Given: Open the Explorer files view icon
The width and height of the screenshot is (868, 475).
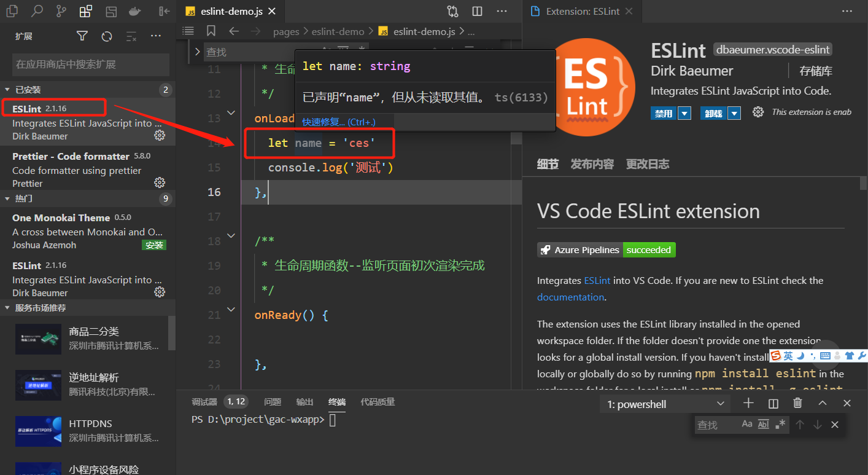Looking at the screenshot, I should pyautogui.click(x=12, y=11).
